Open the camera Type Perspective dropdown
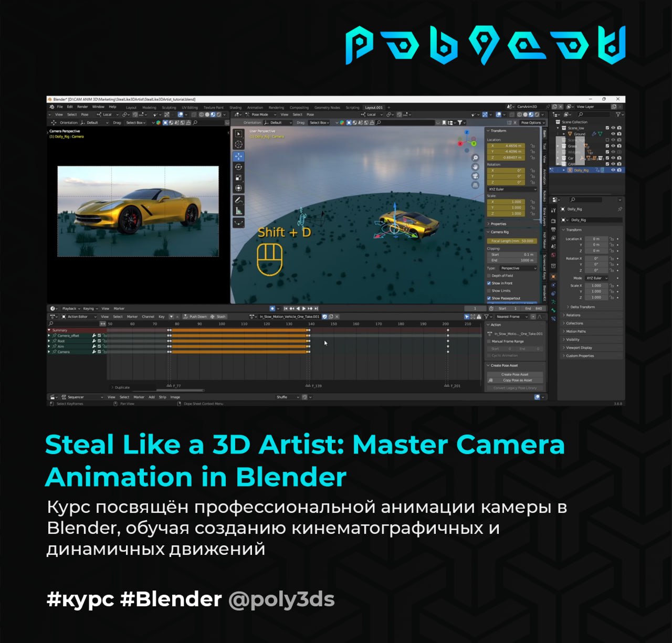The width and height of the screenshot is (672, 643). click(517, 268)
